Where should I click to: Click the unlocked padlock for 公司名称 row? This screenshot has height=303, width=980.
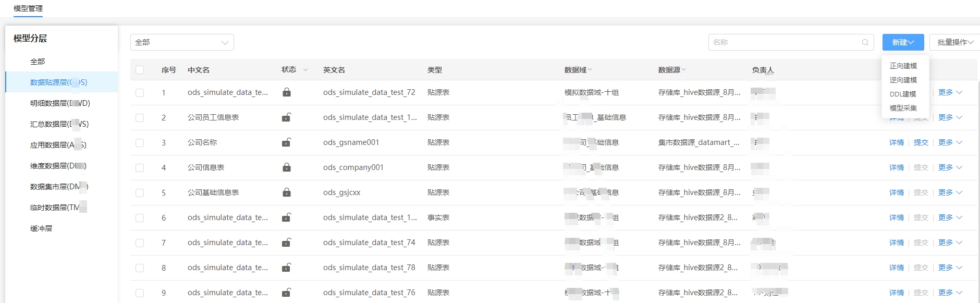tap(286, 142)
